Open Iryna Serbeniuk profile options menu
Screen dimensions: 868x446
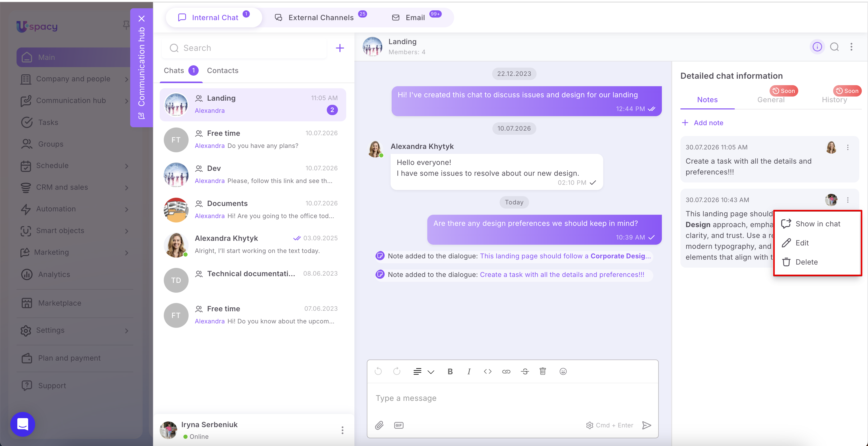[342, 430]
